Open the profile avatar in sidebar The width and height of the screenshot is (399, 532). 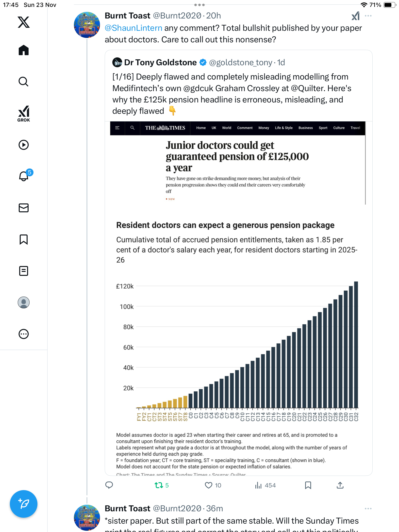pos(24,302)
